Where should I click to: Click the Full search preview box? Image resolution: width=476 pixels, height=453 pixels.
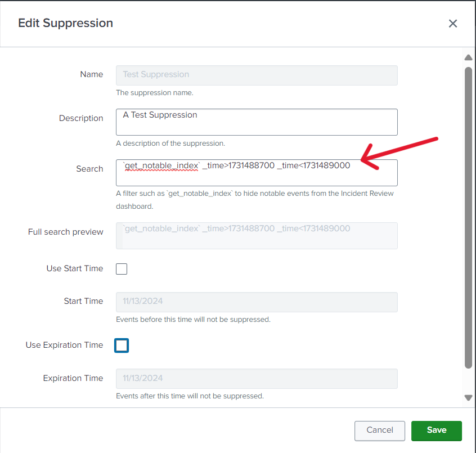pyautogui.click(x=257, y=236)
